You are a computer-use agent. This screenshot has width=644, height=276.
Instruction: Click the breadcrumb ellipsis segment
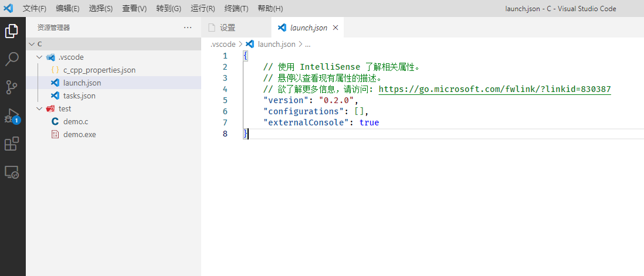(x=307, y=45)
